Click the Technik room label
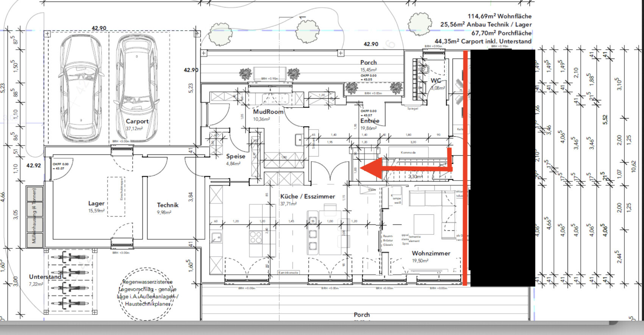Screen dimensions: 644x335 coord(167,205)
